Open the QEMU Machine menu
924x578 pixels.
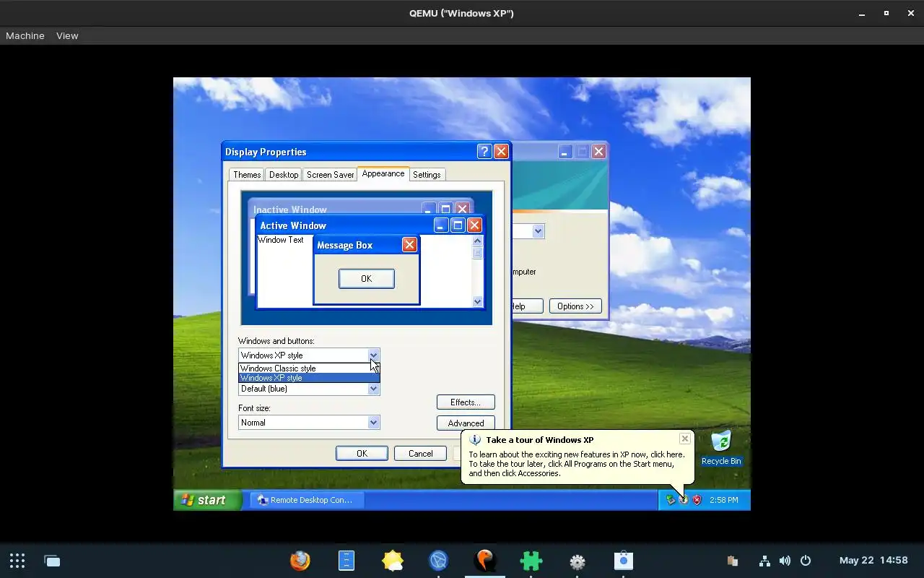[25, 35]
